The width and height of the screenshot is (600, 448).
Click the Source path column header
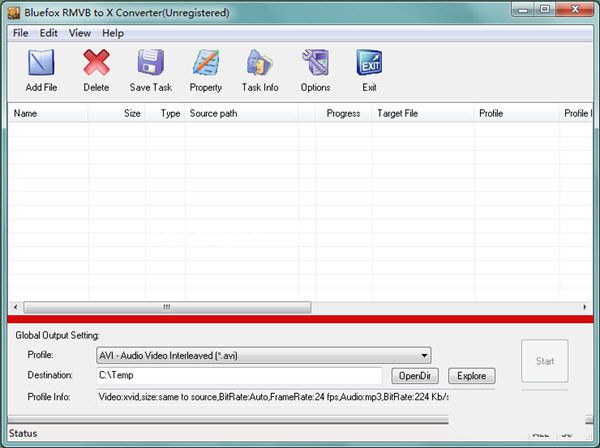242,114
